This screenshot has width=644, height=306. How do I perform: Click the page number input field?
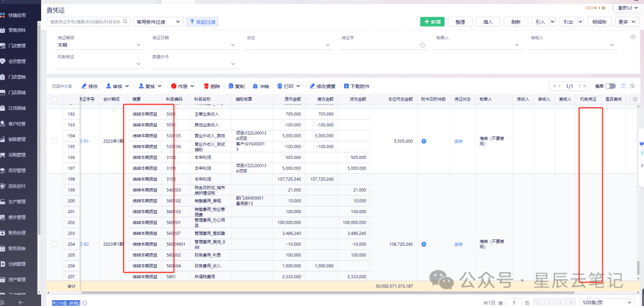[x=514, y=302]
